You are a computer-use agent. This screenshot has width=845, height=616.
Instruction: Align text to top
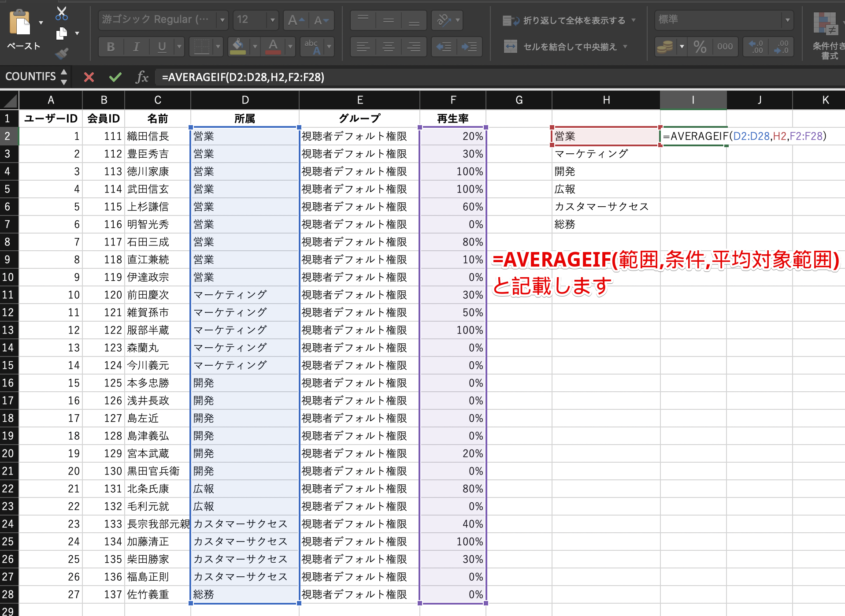(363, 20)
